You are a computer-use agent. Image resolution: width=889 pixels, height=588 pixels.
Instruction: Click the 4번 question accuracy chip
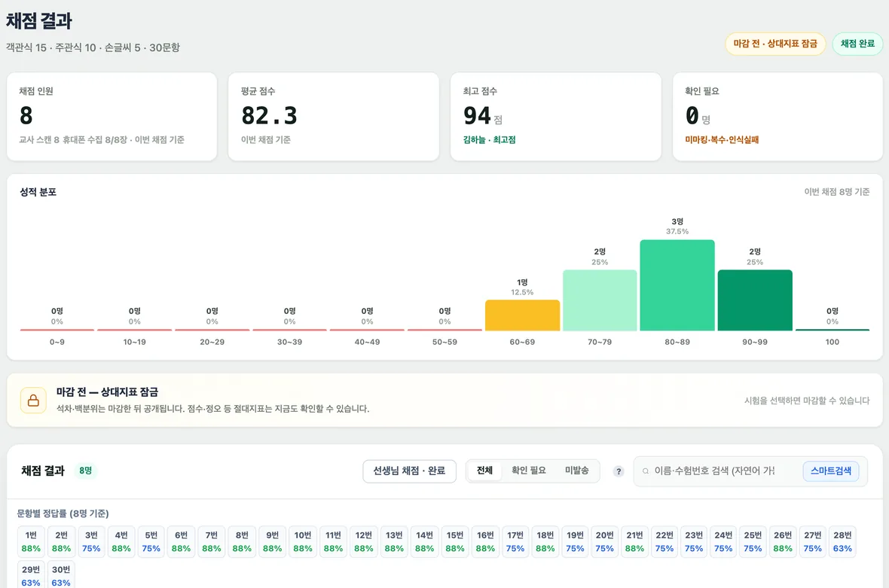tap(121, 541)
